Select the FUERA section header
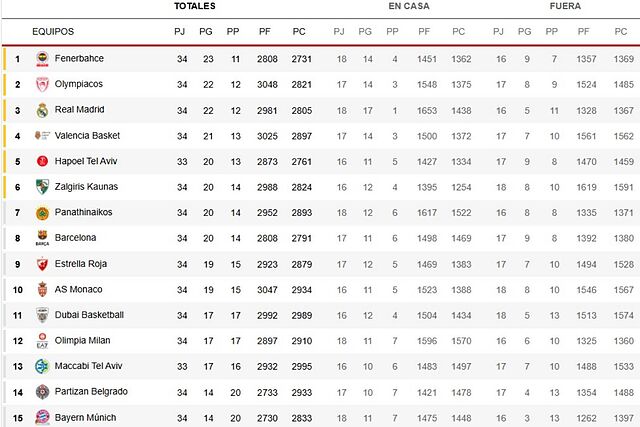640x427 pixels. [565, 7]
